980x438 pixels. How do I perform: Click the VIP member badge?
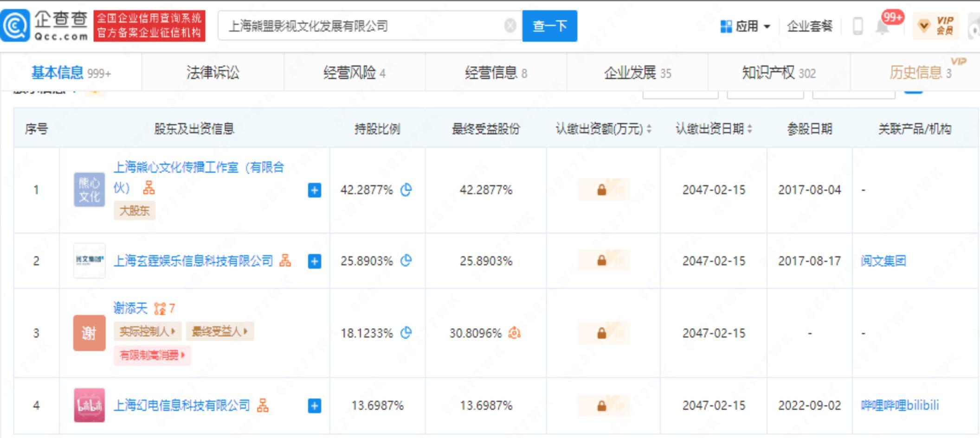(936, 26)
